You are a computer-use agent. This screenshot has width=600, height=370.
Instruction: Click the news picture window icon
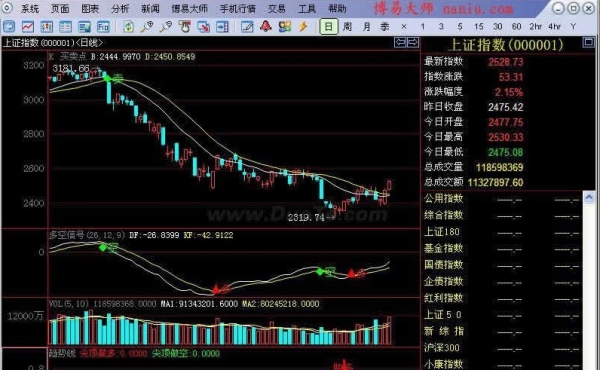(x=84, y=26)
